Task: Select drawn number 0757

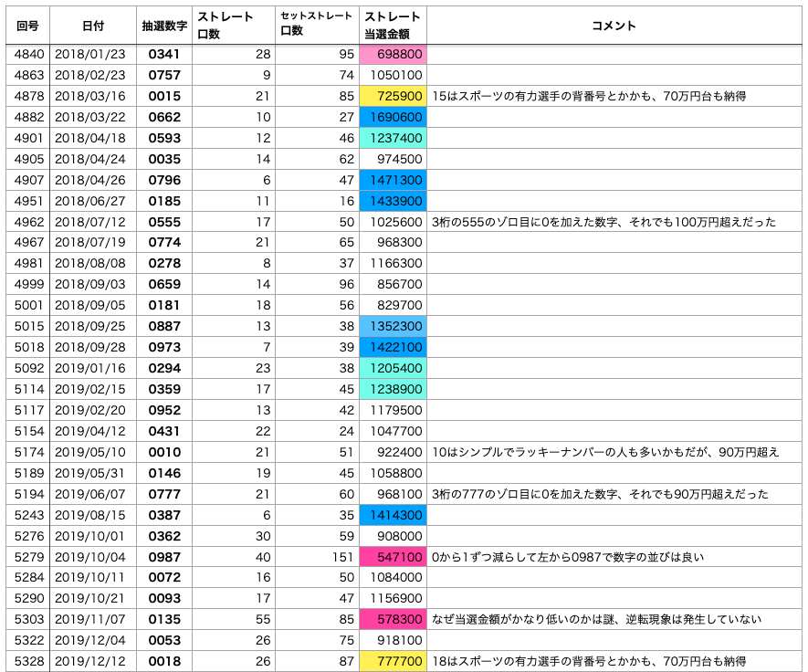Action: (164, 75)
